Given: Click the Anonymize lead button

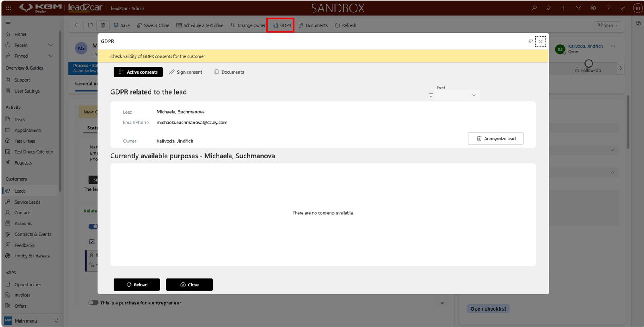Looking at the screenshot, I should 495,139.
